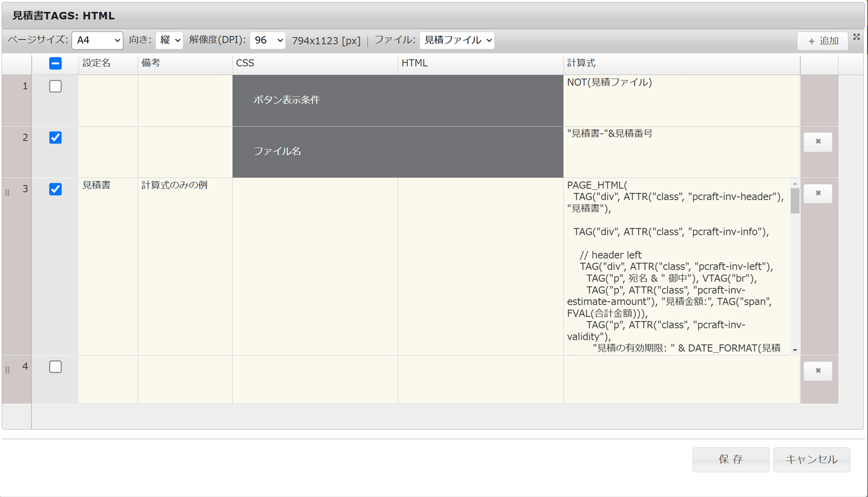The width and height of the screenshot is (868, 497).
Task: Click the empty CSS cell in row 4
Action: (x=315, y=380)
